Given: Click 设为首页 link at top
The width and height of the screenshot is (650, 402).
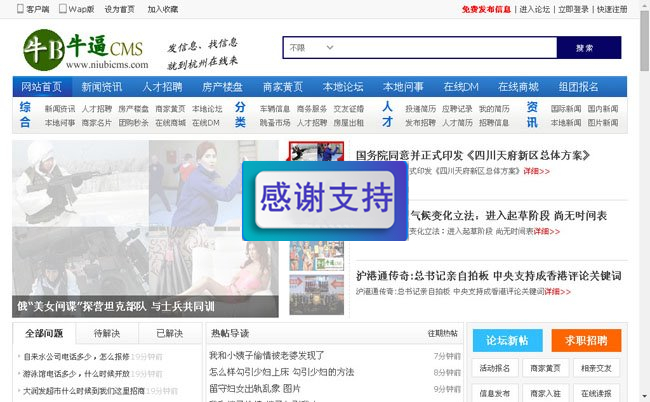Looking at the screenshot, I should tap(119, 9).
